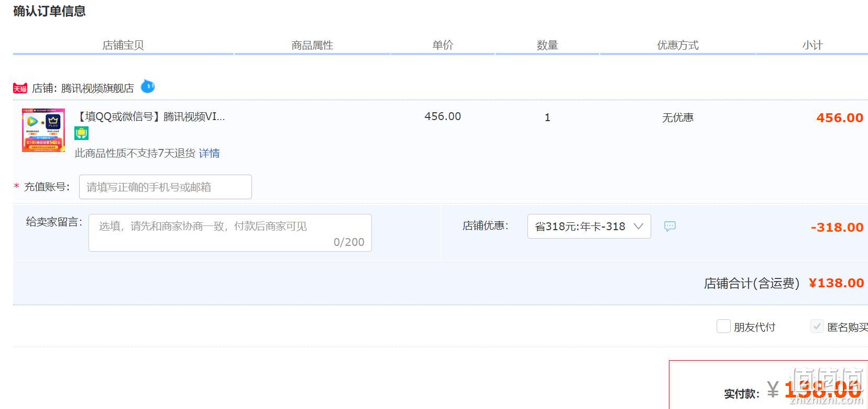Screen dimensions: 868x409
Task: Click the shop total ¥138.00
Action: pyautogui.click(x=837, y=283)
